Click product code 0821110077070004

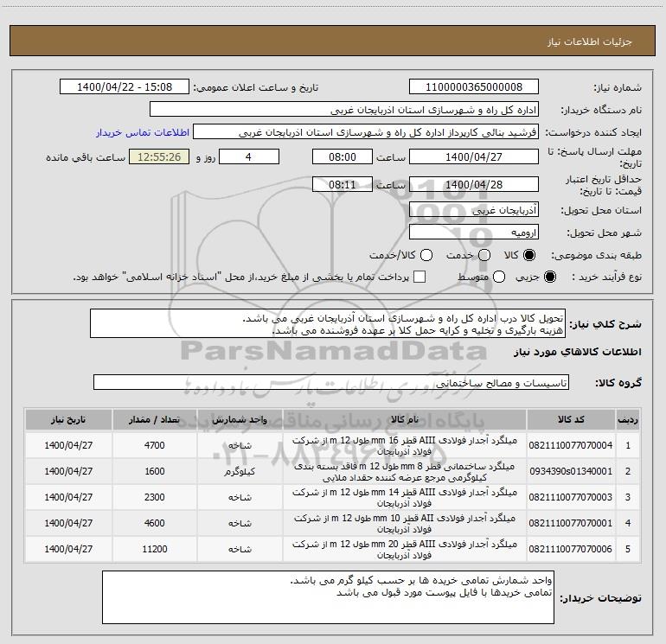pos(571,445)
